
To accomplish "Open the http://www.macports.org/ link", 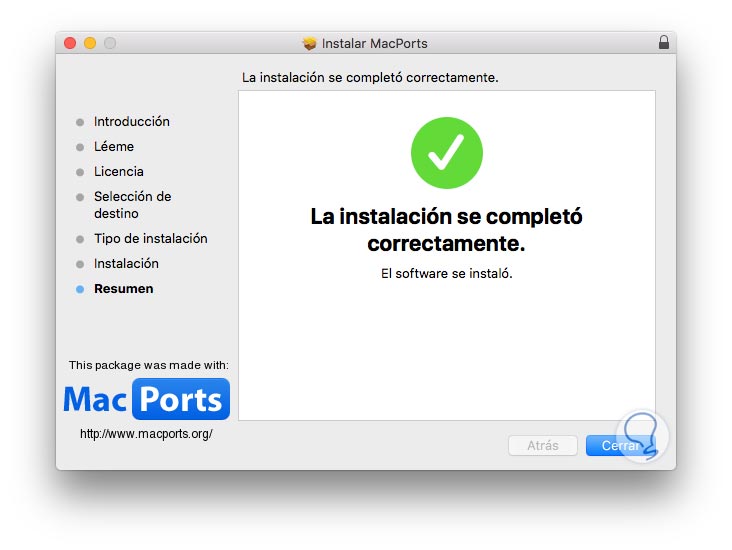I will pyautogui.click(x=146, y=434).
